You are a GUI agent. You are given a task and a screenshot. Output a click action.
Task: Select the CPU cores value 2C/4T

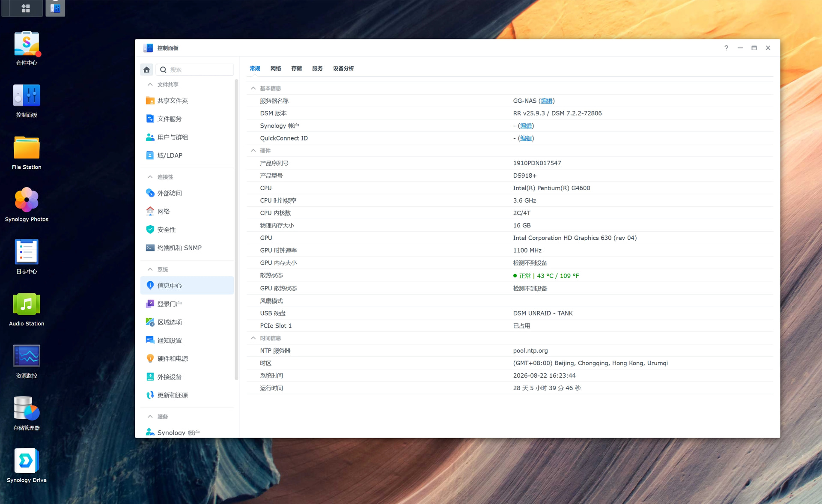click(x=522, y=213)
